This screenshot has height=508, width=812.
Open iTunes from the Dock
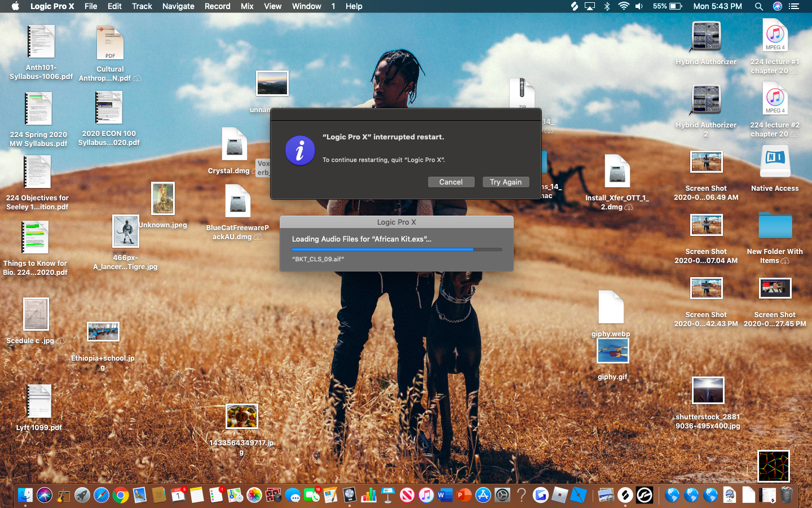[426, 495]
